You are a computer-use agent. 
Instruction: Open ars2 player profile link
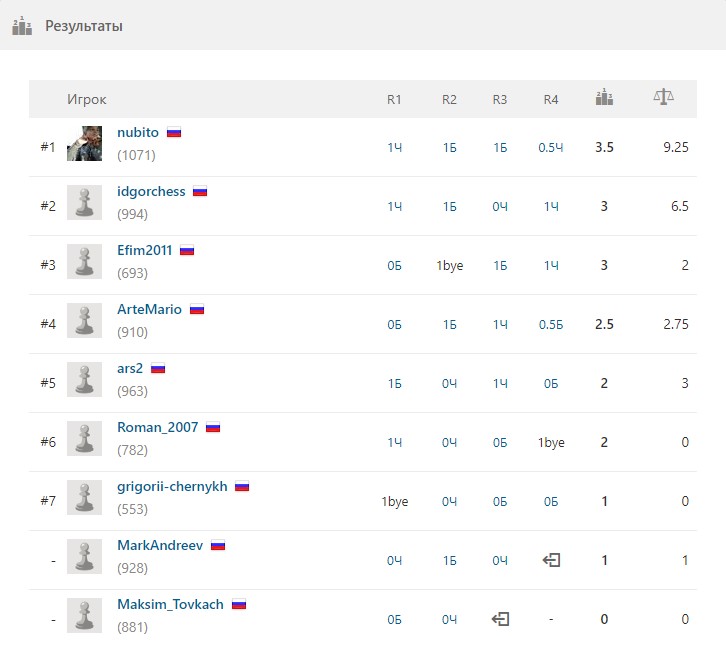(x=130, y=369)
